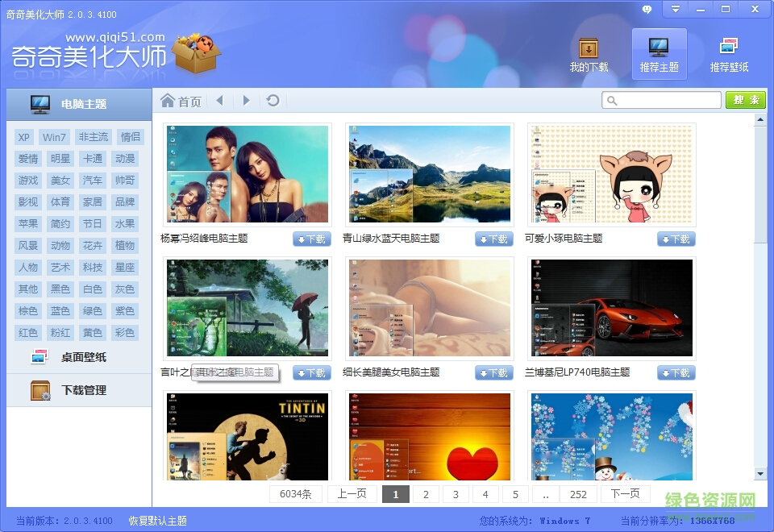Select the 红色 red color filter
Image resolution: width=774 pixels, height=532 pixels.
click(27, 332)
